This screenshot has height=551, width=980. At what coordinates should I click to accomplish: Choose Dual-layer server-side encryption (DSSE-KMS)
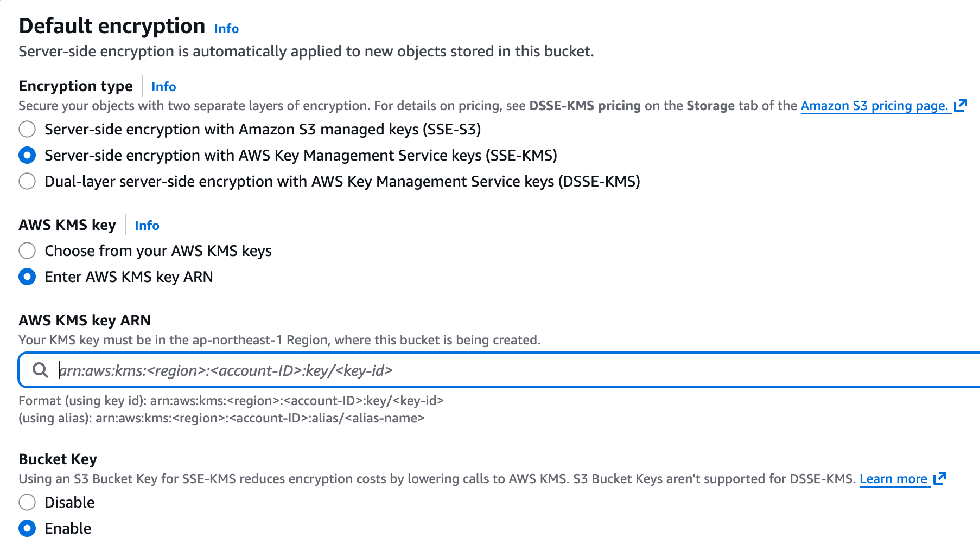pyautogui.click(x=27, y=181)
